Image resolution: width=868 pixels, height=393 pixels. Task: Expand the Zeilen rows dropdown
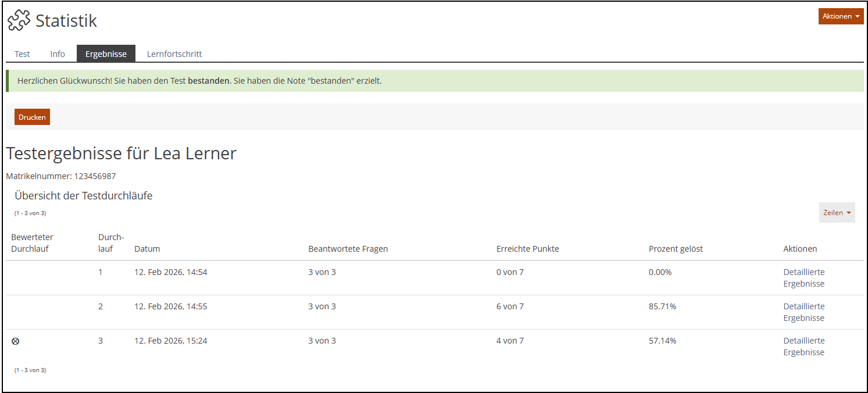coord(837,213)
